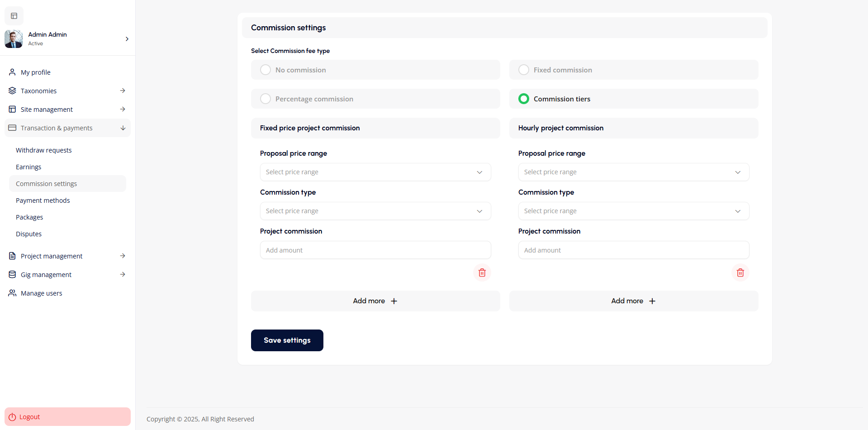
Task: Click the sidebar collapse icon at top
Action: (x=14, y=16)
